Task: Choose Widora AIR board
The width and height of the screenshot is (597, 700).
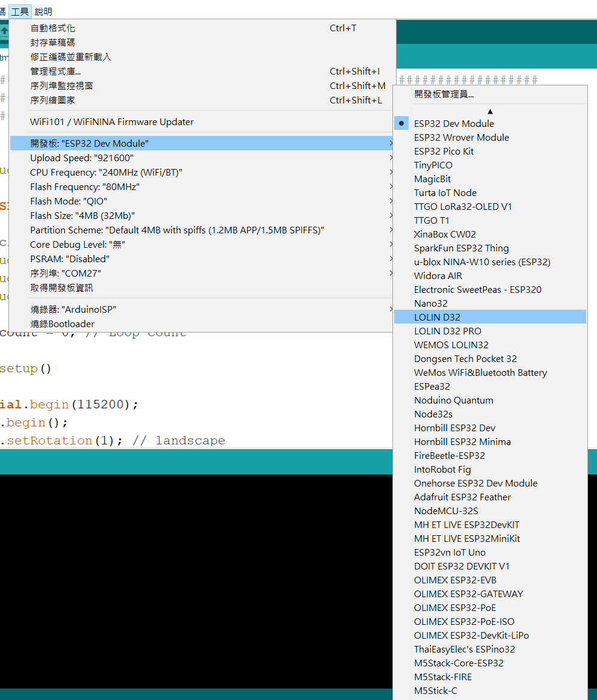Action: point(490,276)
